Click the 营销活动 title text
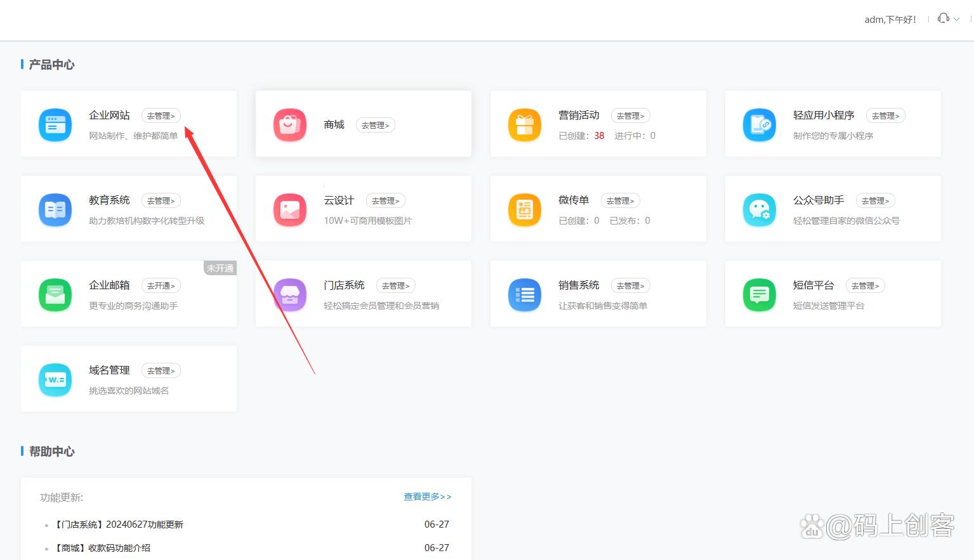 tap(579, 115)
